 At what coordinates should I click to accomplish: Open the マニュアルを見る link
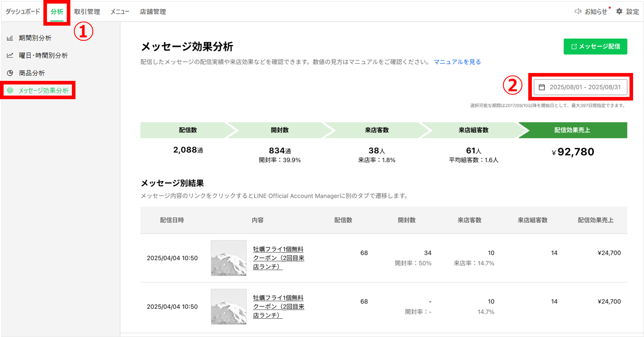pyautogui.click(x=457, y=62)
